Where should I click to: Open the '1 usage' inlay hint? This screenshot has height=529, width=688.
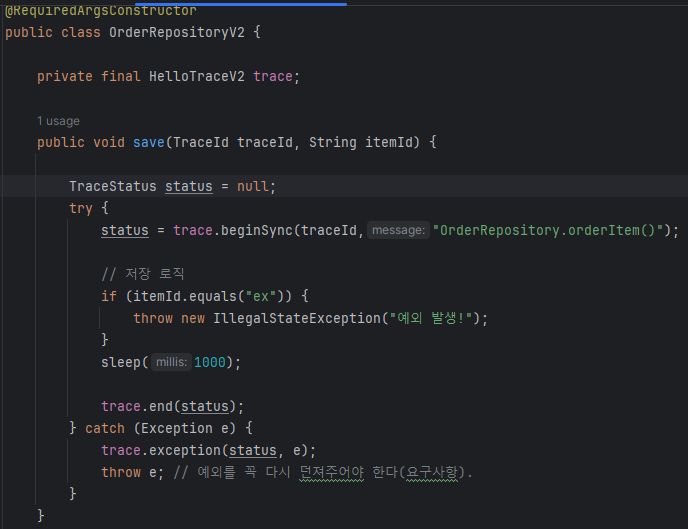coord(58,121)
